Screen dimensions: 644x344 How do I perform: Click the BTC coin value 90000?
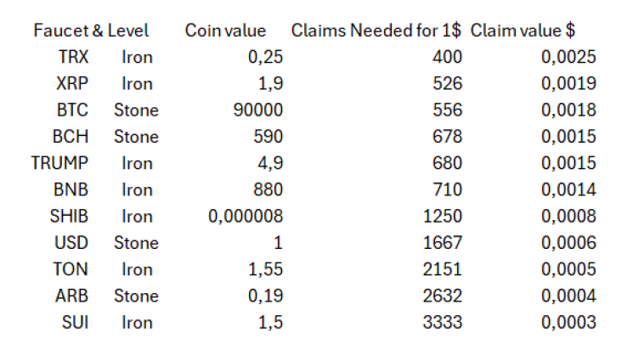[x=258, y=110]
